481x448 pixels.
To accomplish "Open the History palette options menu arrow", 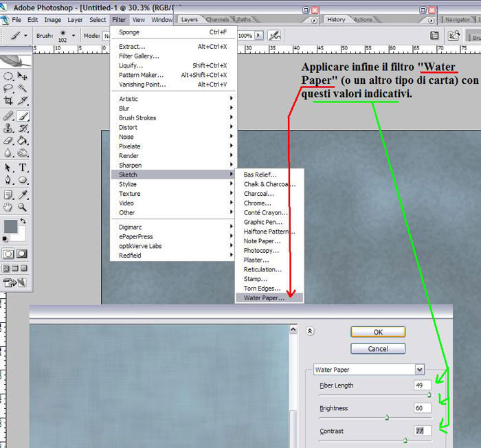I will pos(431,21).
